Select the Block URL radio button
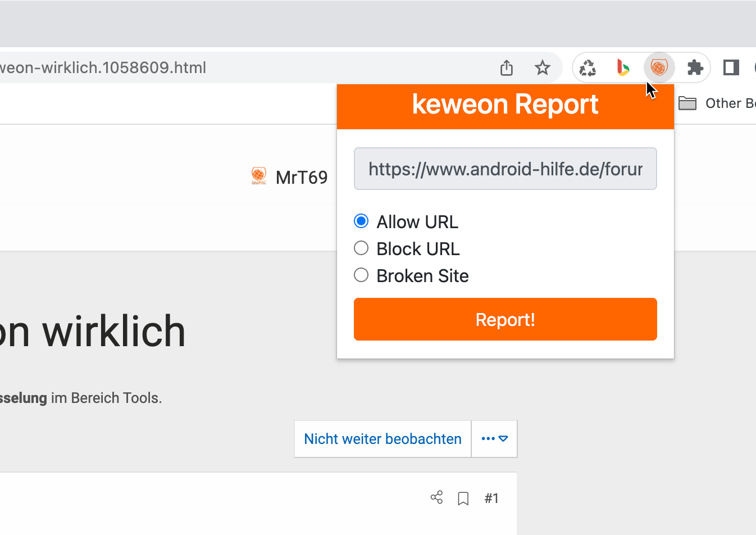Screen dimensions: 756x535 coord(361,248)
